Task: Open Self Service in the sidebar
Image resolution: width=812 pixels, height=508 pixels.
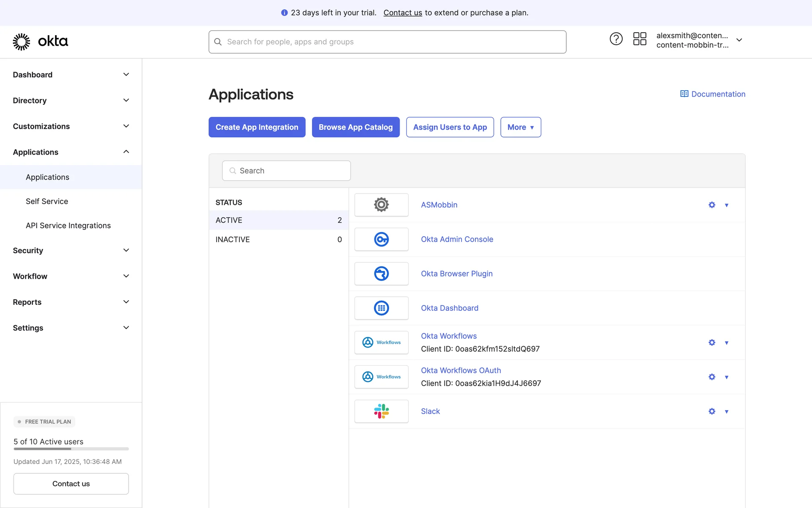Action: [47, 202]
